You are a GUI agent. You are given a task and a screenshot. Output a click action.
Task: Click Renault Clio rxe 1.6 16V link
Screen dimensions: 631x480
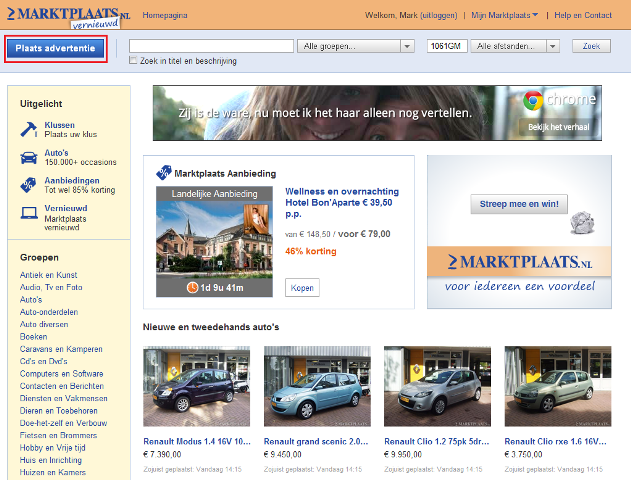[x=555, y=441]
